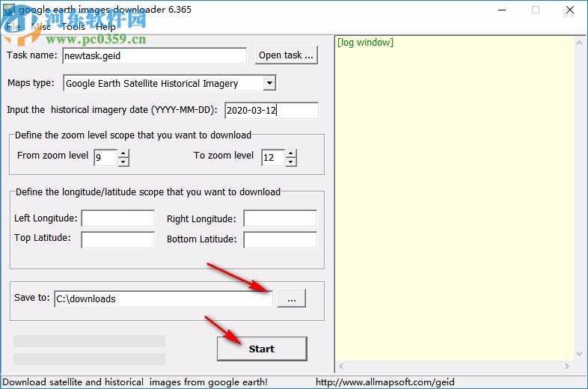Click the To zoom level field

[273, 157]
